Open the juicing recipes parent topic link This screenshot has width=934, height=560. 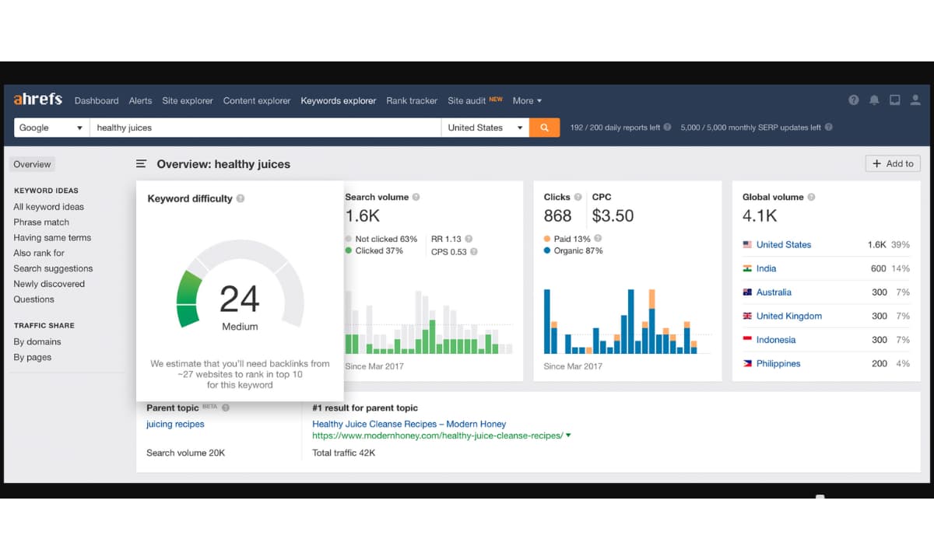pyautogui.click(x=175, y=424)
